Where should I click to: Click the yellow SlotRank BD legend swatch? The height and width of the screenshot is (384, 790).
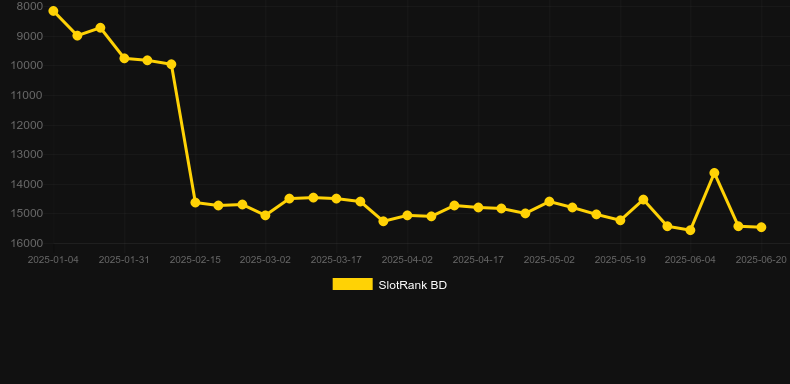[352, 284]
